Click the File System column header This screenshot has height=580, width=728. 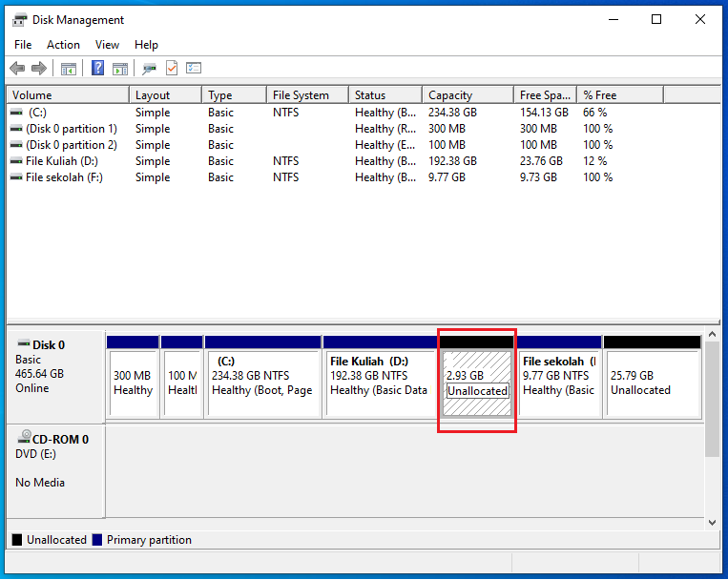pos(305,95)
